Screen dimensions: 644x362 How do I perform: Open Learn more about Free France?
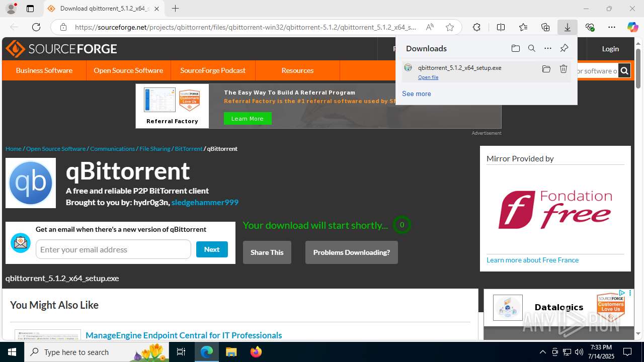(532, 260)
